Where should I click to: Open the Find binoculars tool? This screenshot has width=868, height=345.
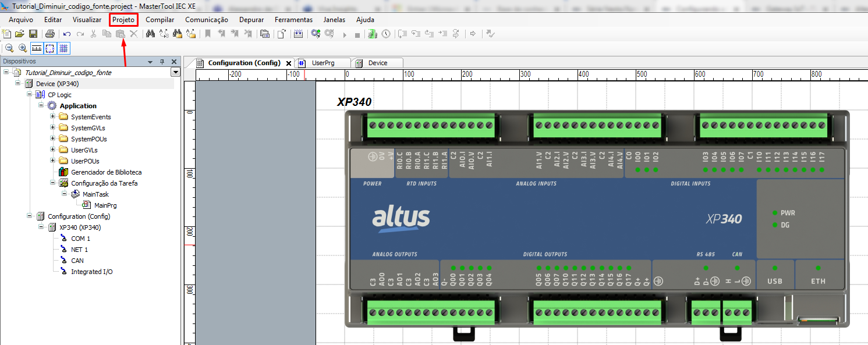tap(150, 34)
